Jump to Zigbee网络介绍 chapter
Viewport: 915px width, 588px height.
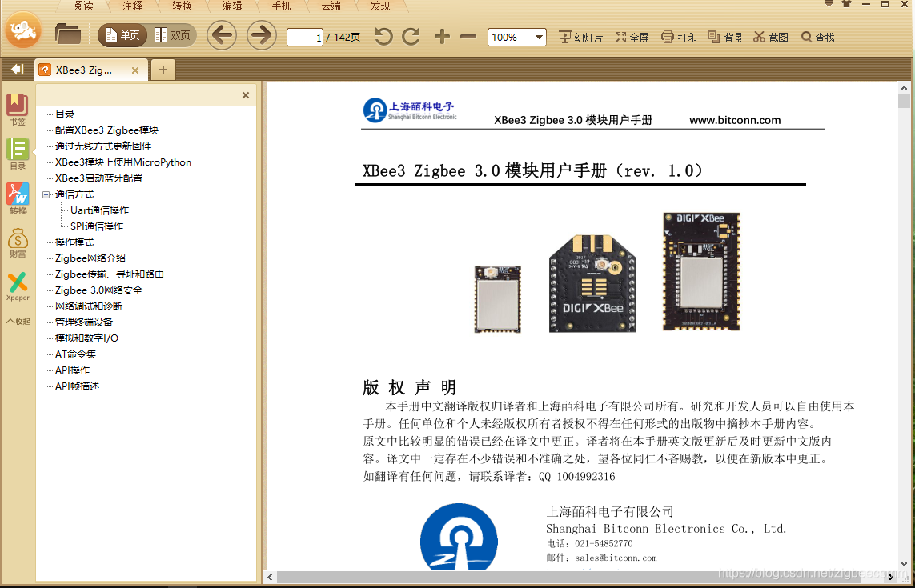coord(90,258)
